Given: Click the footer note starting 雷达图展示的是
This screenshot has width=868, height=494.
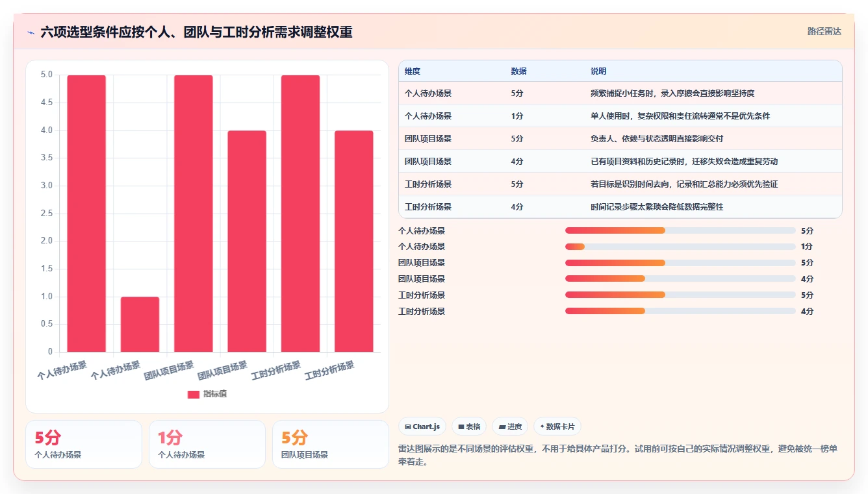Looking at the screenshot, I should (x=617, y=456).
